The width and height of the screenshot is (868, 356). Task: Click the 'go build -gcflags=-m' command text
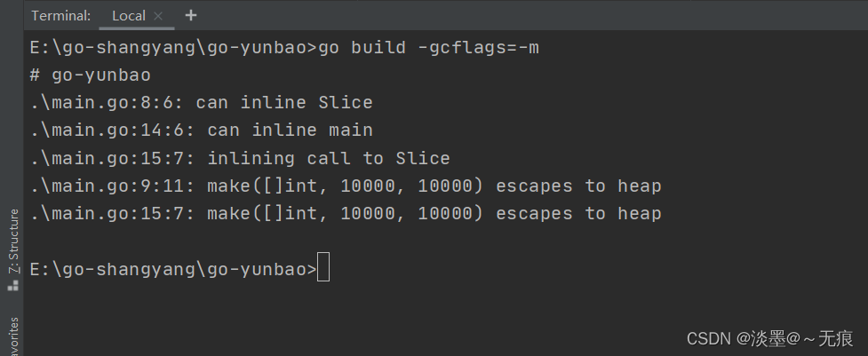click(428, 48)
